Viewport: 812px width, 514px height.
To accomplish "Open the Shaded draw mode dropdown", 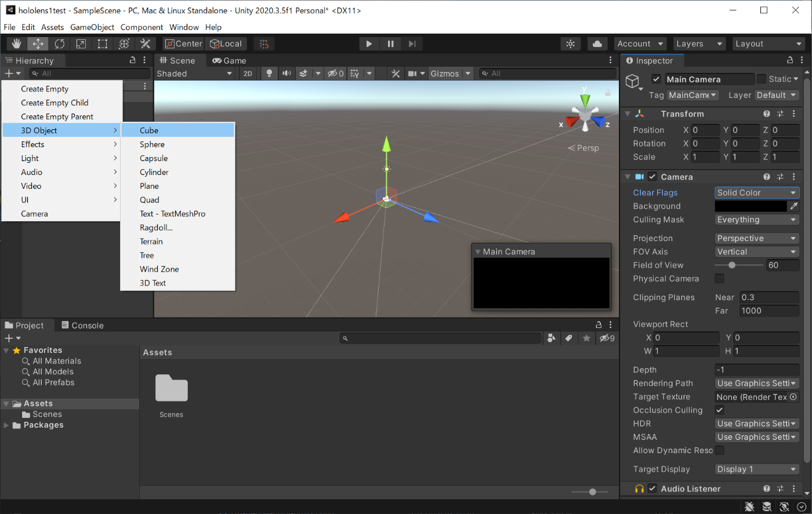I will 194,74.
